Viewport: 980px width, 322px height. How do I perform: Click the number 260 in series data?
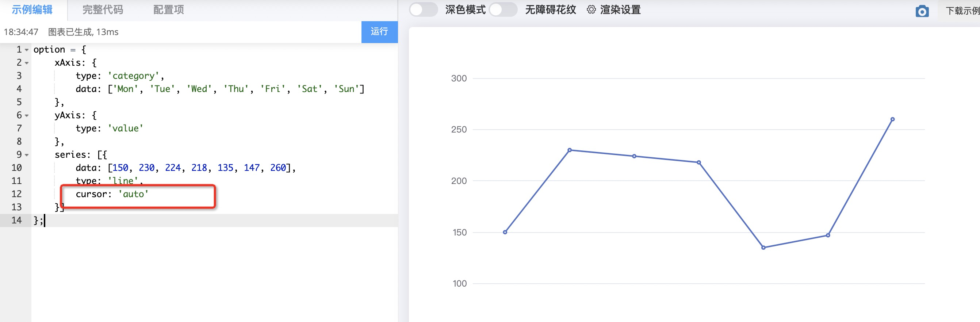[x=278, y=168]
